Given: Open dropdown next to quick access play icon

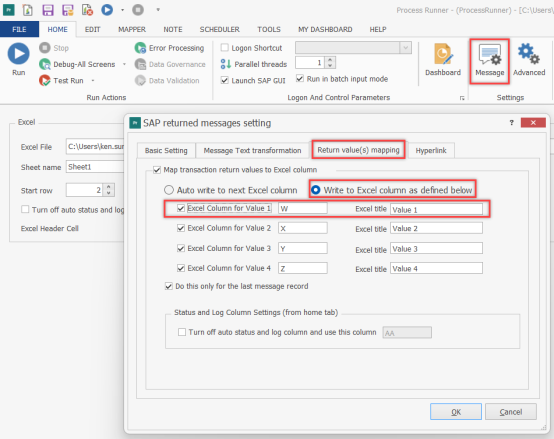Looking at the screenshot, I should coord(122,10).
